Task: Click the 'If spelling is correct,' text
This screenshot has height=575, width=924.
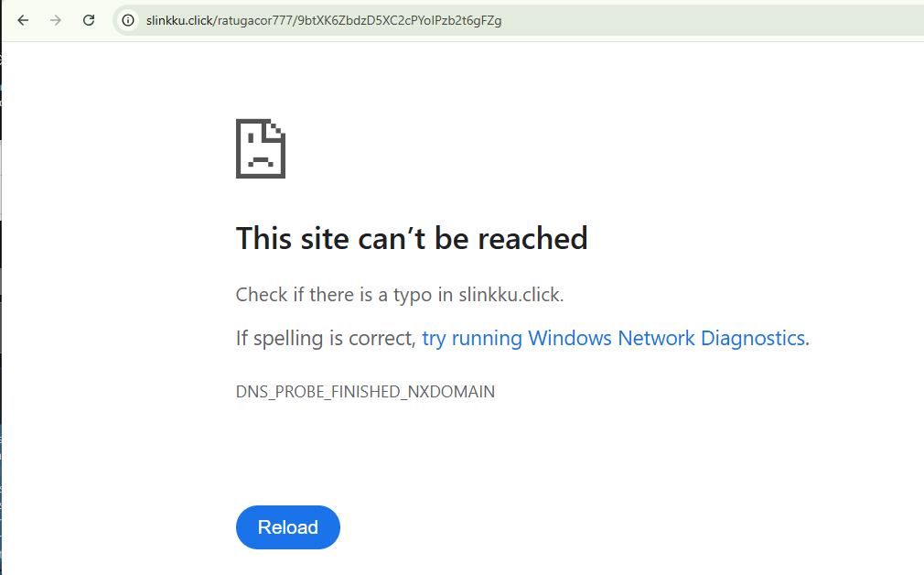Action: 326,339
